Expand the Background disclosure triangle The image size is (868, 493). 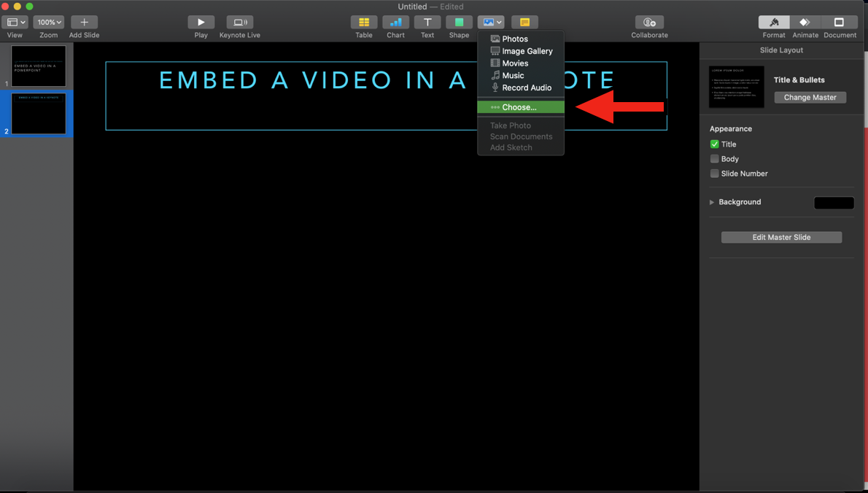click(712, 202)
